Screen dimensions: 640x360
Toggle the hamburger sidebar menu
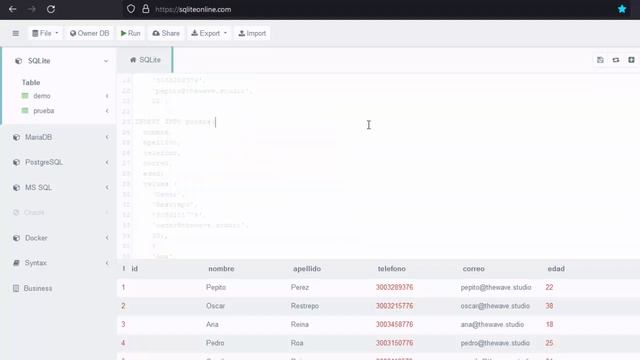pos(16,33)
